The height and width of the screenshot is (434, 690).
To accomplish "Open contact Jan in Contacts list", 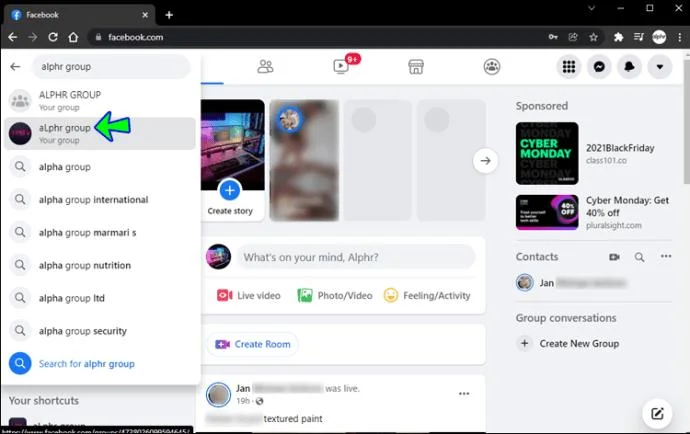I will click(x=593, y=283).
